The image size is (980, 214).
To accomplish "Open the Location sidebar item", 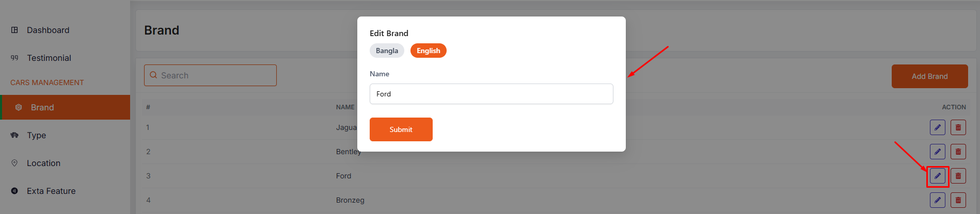I will coord(43,163).
